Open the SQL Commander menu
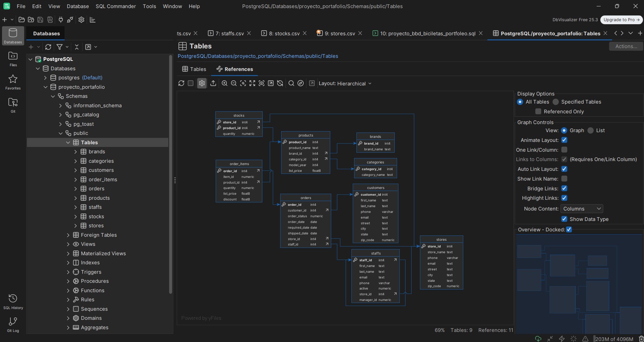Image resolution: width=644 pixels, height=342 pixels. [116, 6]
